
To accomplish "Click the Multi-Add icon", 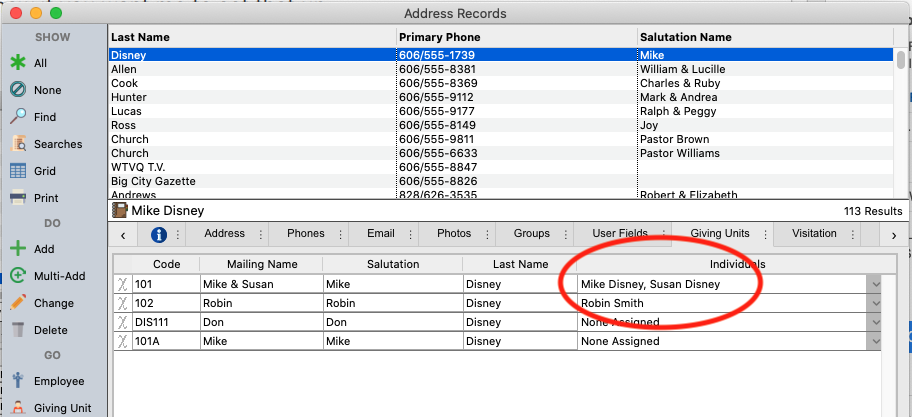I will (18, 276).
